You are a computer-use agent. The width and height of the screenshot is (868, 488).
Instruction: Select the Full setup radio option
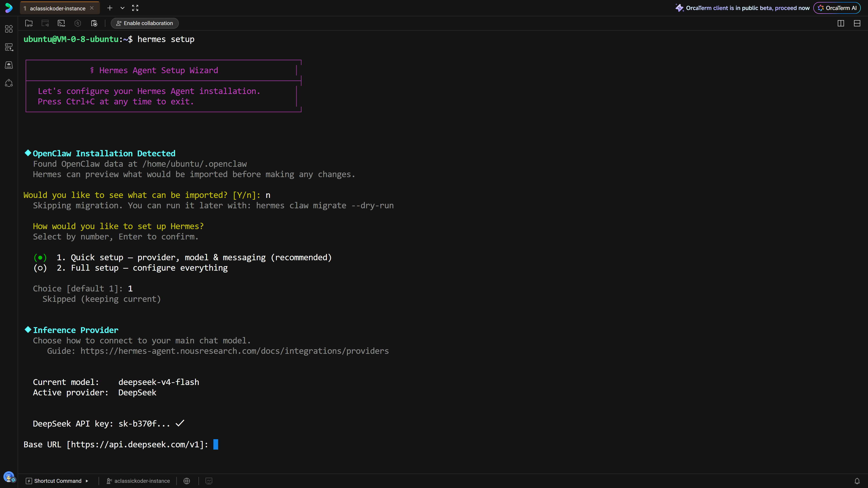[x=40, y=268]
